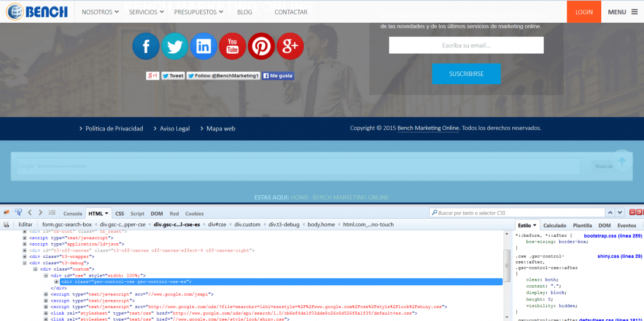Open the NOSOTROS dropdown menu

[100, 12]
